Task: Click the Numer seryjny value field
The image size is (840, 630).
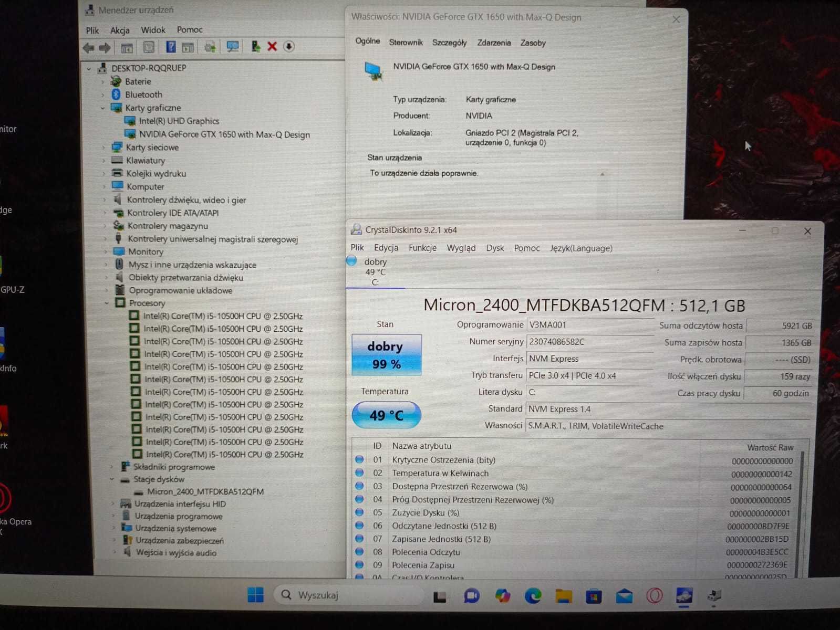Action: [x=589, y=342]
